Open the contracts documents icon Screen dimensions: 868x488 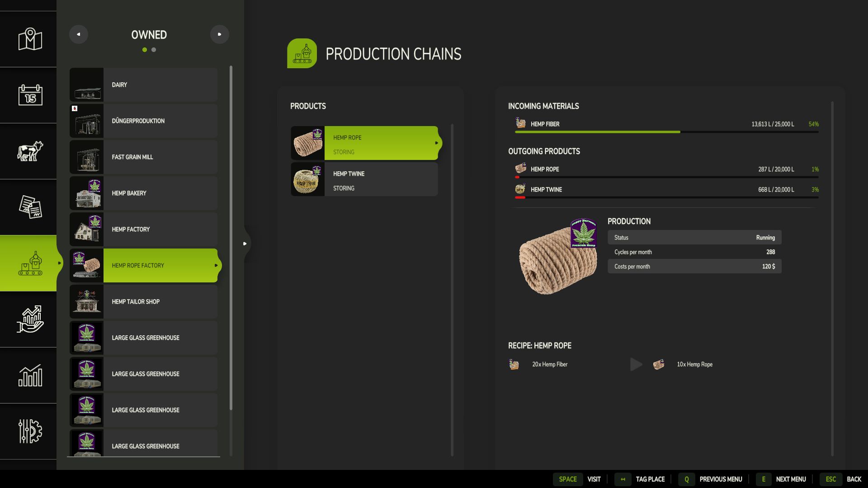tap(30, 207)
